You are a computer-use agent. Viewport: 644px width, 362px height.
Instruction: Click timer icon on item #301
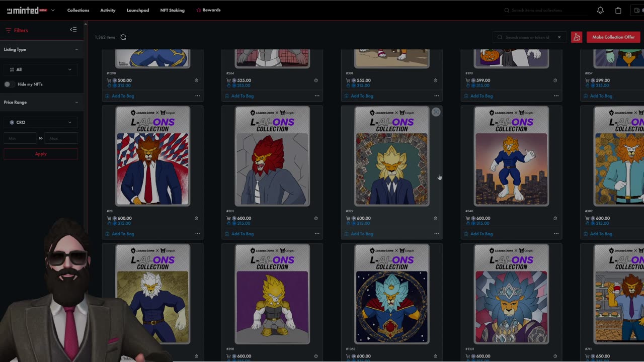point(435,80)
